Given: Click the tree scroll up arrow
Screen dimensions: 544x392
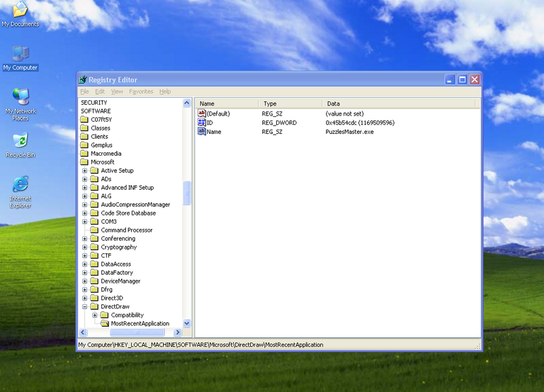Looking at the screenshot, I should tap(186, 103).
